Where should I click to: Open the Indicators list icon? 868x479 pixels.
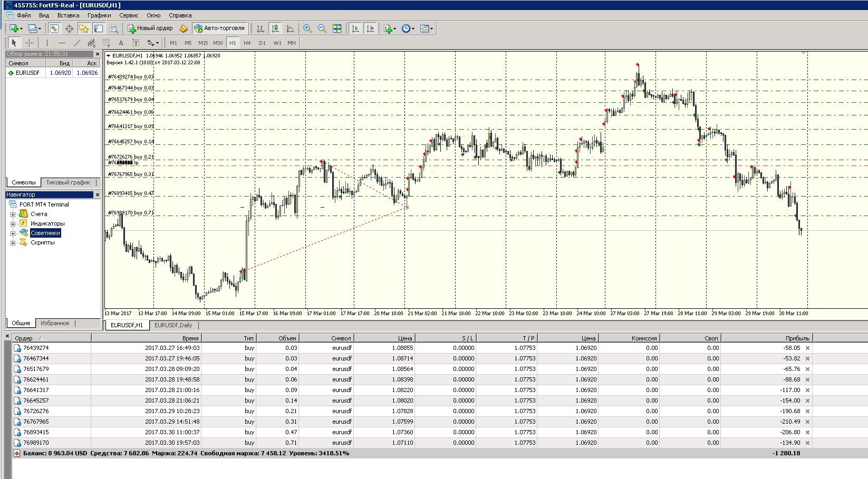coord(388,28)
